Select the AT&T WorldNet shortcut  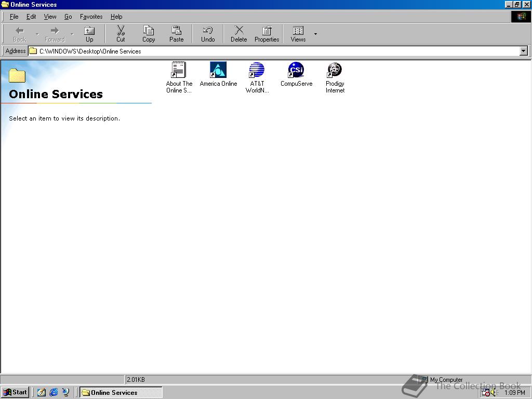pyautogui.click(x=257, y=77)
